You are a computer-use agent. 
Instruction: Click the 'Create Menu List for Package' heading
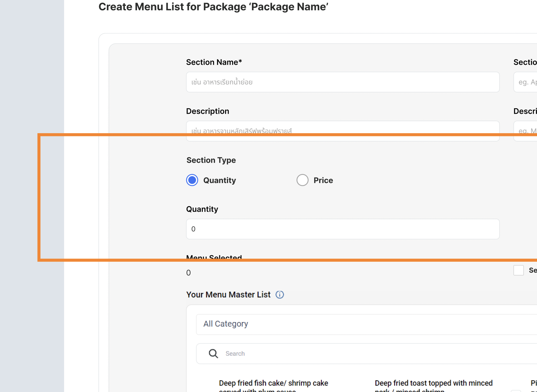[x=213, y=7]
